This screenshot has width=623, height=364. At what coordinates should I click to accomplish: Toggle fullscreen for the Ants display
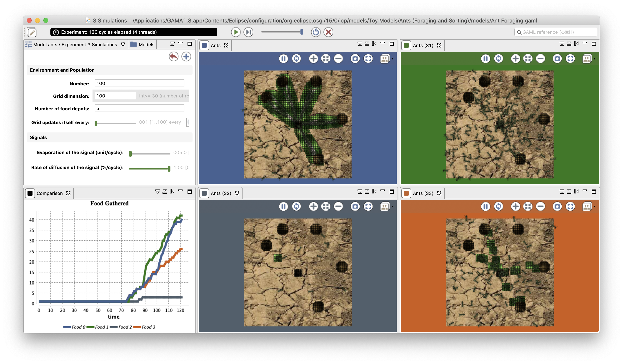click(x=368, y=59)
